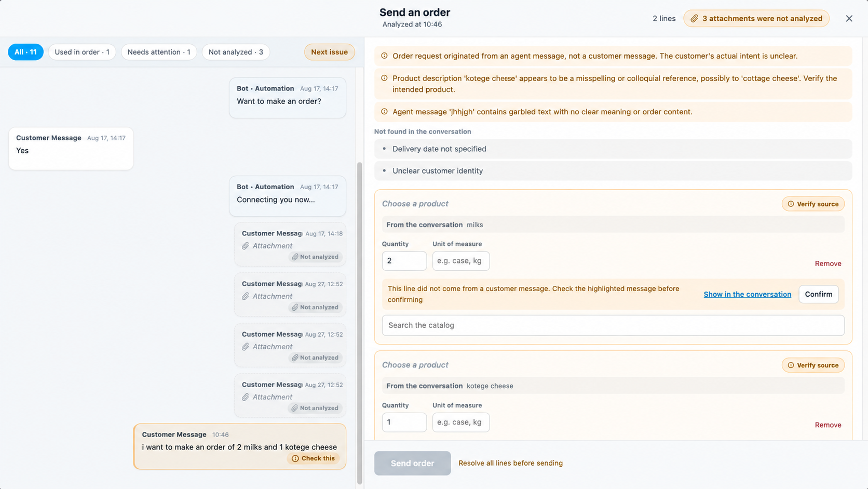868x489 pixels.
Task: Click paperclip icon of Aug 17 14:18 attachment
Action: point(246,246)
